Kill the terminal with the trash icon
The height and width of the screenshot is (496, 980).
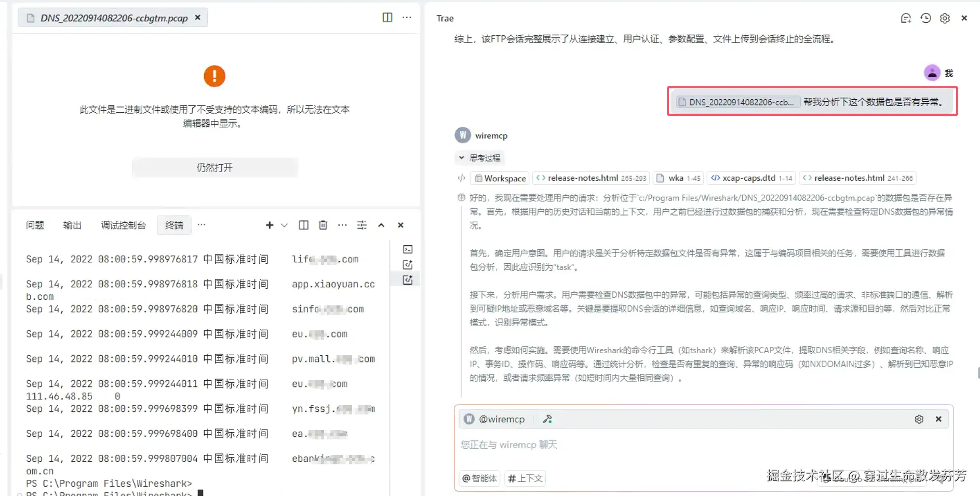[x=323, y=225]
